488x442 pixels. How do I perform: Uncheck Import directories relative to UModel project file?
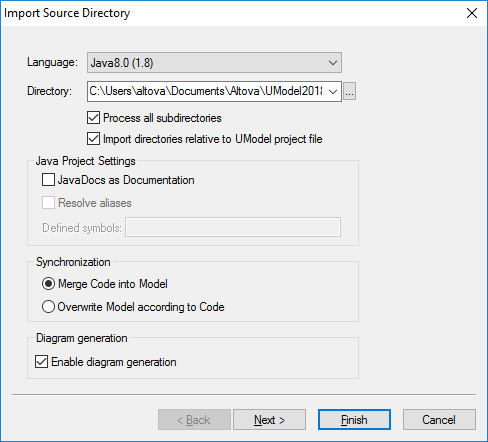coord(93,139)
